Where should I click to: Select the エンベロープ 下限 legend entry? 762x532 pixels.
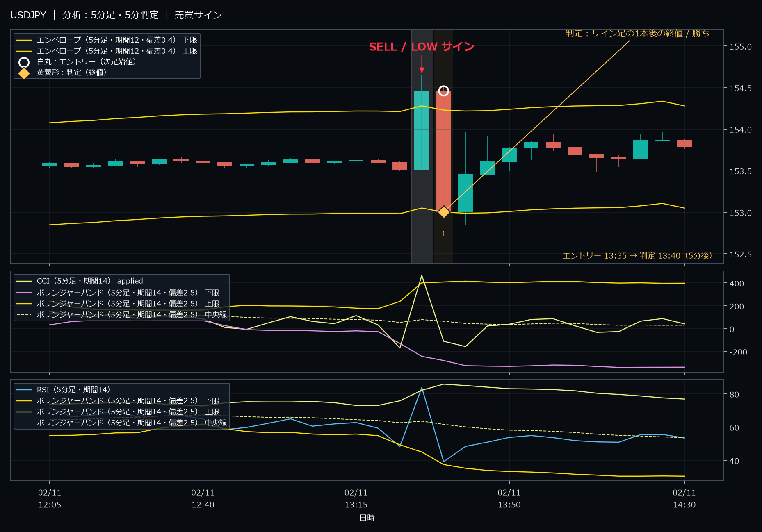107,40
